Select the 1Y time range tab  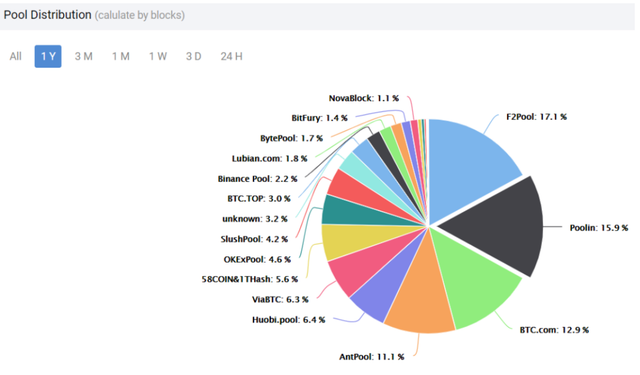[x=48, y=56]
